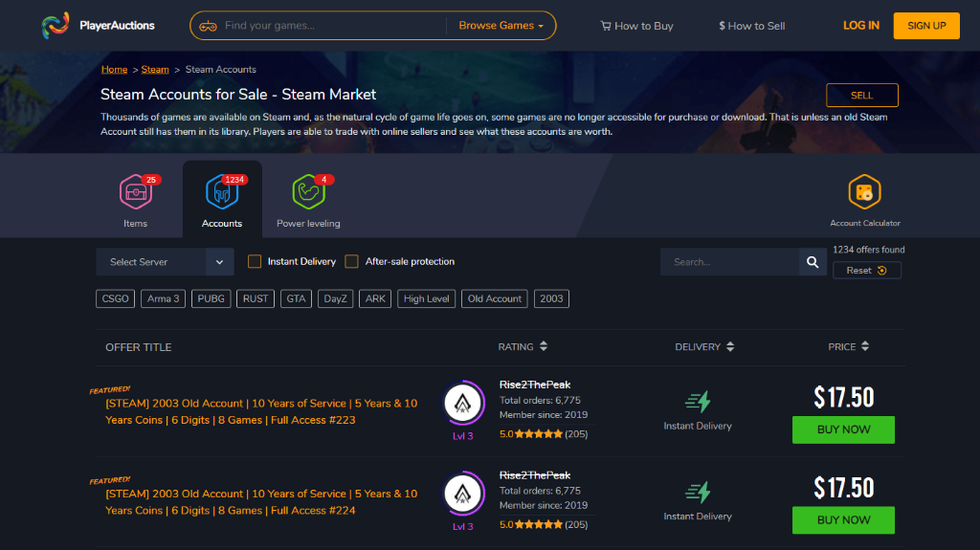Open the Account Calculator icon

864,192
